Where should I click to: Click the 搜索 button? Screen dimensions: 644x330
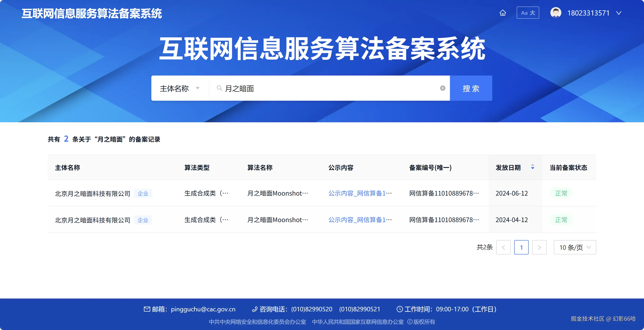point(471,88)
